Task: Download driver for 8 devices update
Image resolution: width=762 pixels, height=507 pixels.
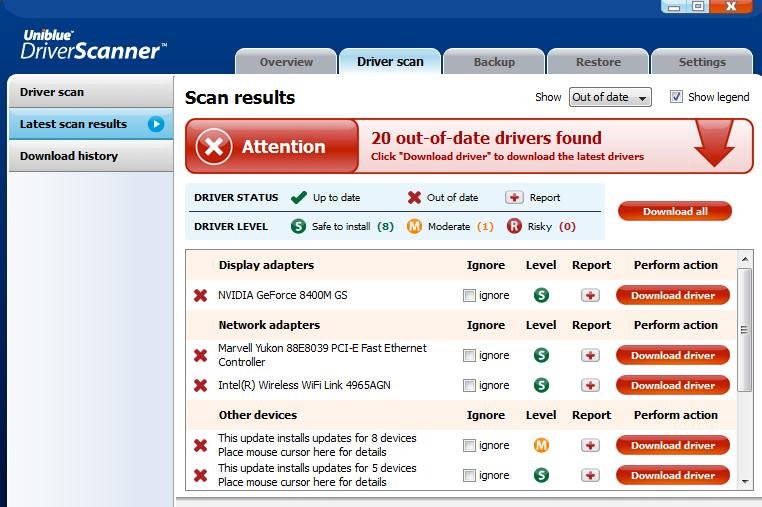Action: click(673, 445)
